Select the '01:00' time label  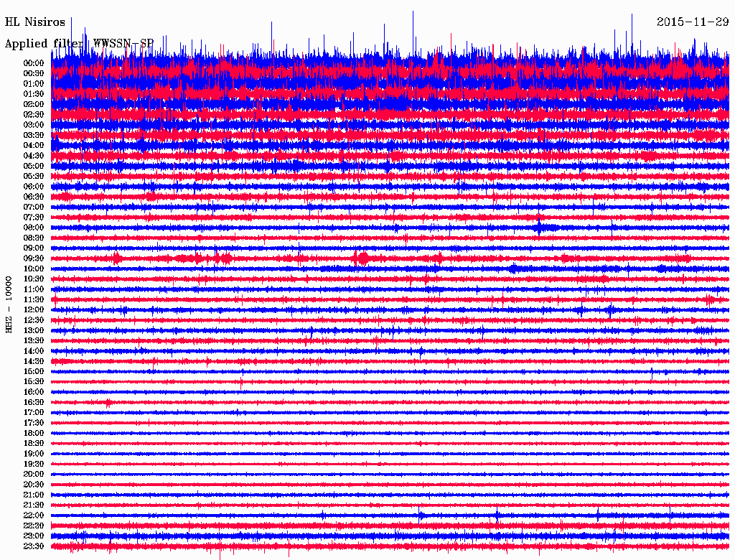[x=34, y=84]
